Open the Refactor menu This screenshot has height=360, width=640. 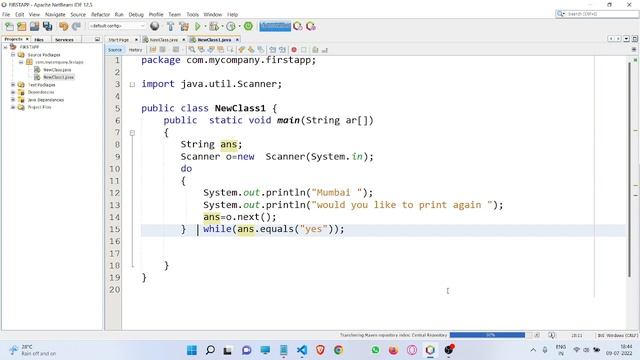pyautogui.click(x=100, y=14)
